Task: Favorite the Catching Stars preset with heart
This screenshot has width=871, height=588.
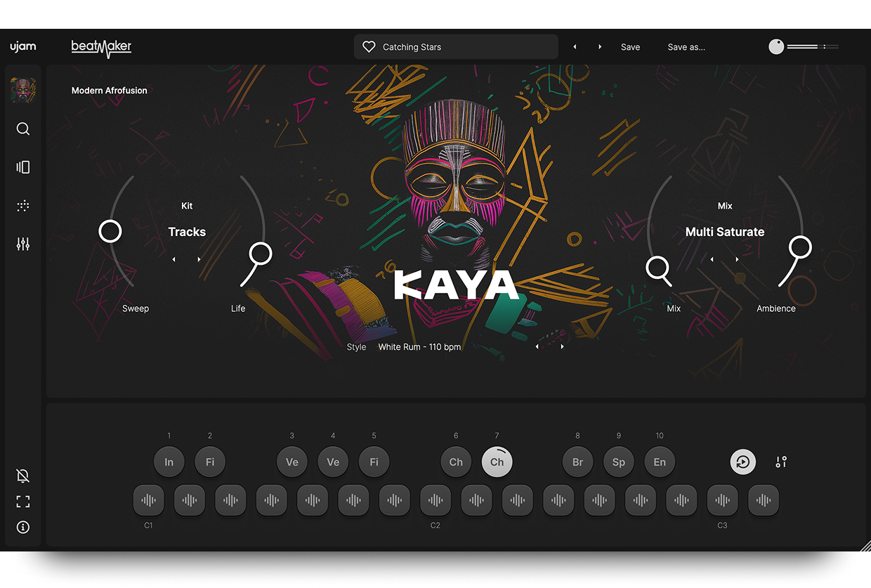Action: click(x=369, y=47)
